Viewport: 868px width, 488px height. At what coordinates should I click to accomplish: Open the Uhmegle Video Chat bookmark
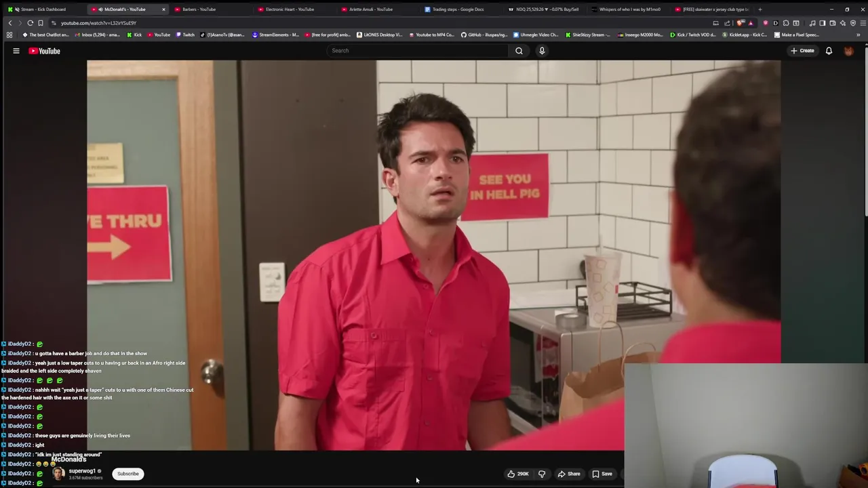tap(536, 35)
